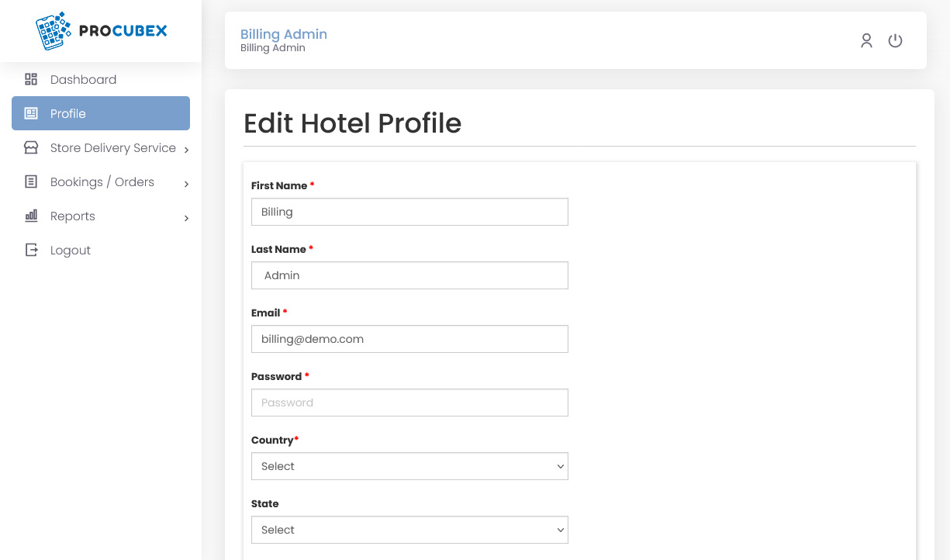
Task: Click the Bookings / Orders list icon
Action: tap(31, 181)
